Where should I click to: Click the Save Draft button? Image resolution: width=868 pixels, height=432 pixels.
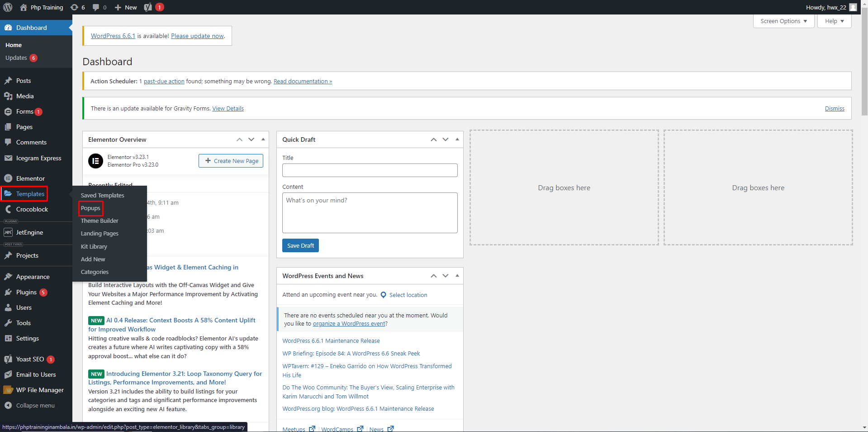pyautogui.click(x=300, y=245)
